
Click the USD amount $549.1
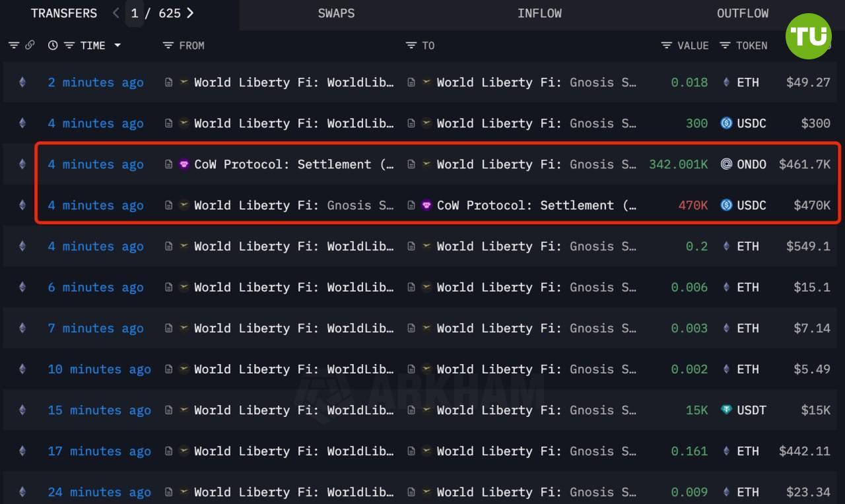808,246
